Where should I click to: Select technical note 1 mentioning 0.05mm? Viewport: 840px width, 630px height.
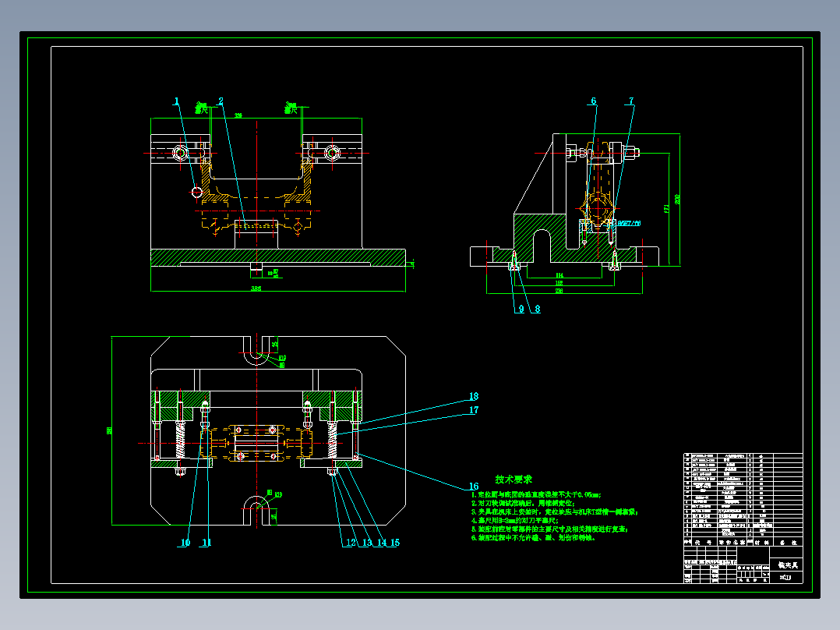536,495
